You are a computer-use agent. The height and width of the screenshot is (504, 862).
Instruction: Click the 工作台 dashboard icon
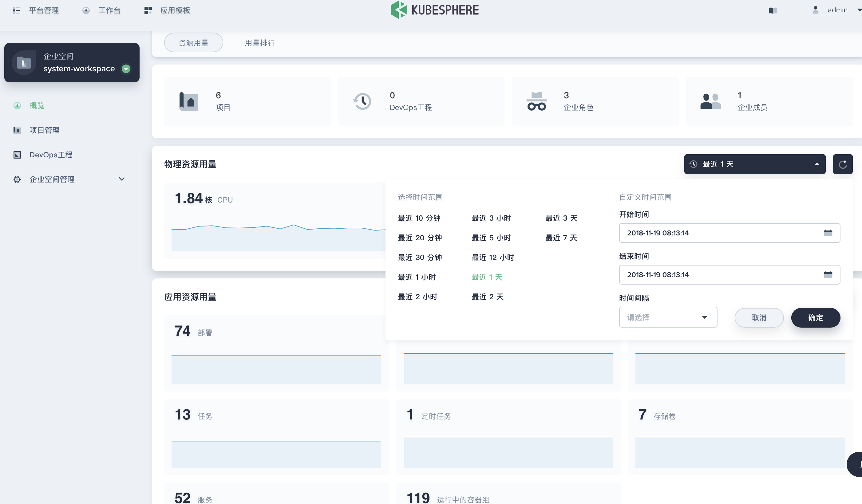(x=86, y=10)
